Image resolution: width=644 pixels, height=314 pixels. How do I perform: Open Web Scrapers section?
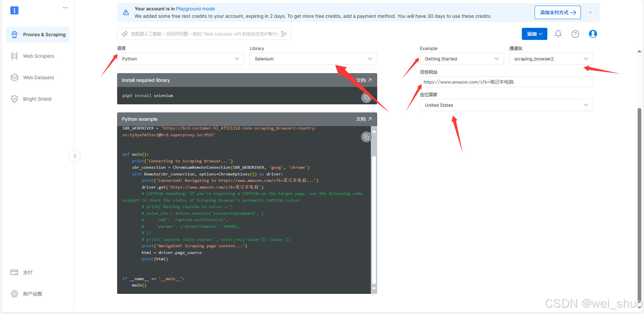coord(38,56)
